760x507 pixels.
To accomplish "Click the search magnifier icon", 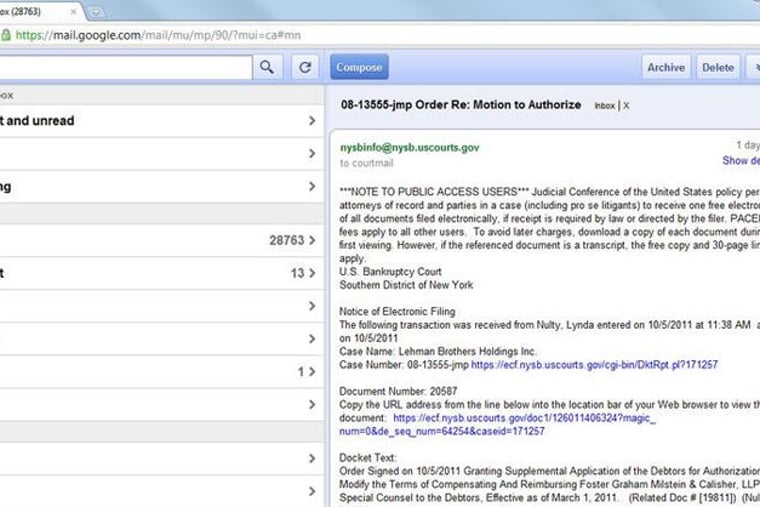I will click(x=266, y=67).
